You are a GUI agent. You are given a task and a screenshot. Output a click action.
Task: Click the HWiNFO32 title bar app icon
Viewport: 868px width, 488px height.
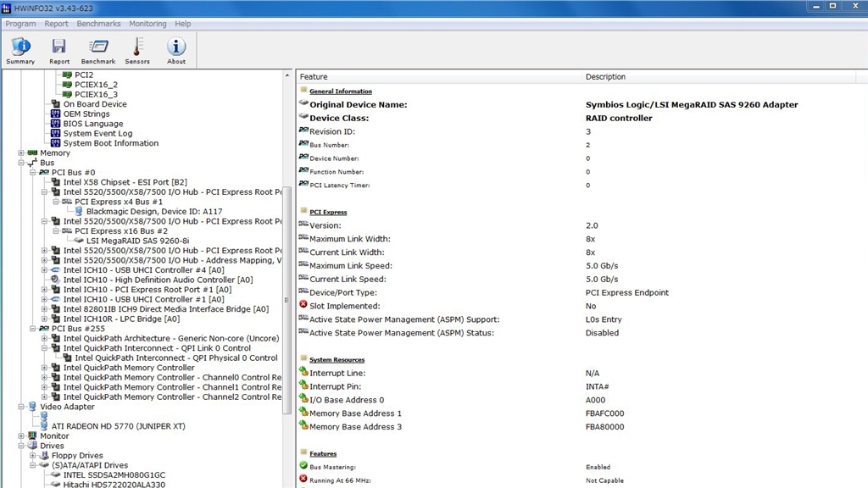[x=6, y=8]
